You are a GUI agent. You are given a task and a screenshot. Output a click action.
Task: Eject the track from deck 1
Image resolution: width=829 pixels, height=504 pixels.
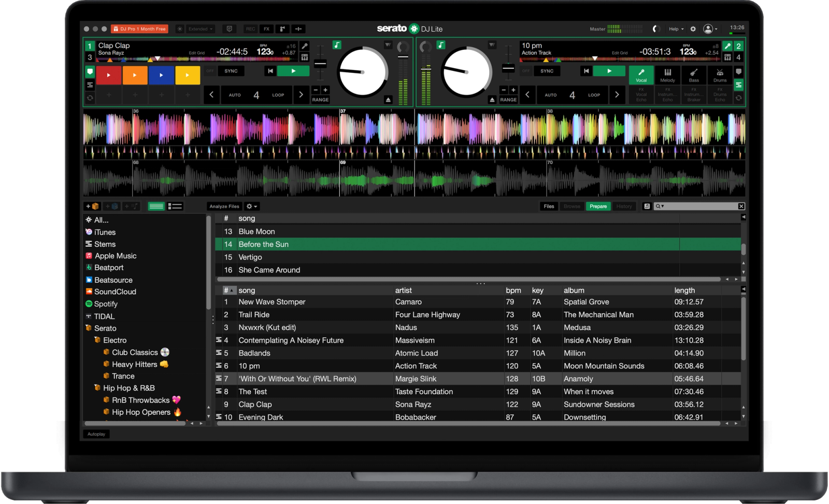click(388, 99)
